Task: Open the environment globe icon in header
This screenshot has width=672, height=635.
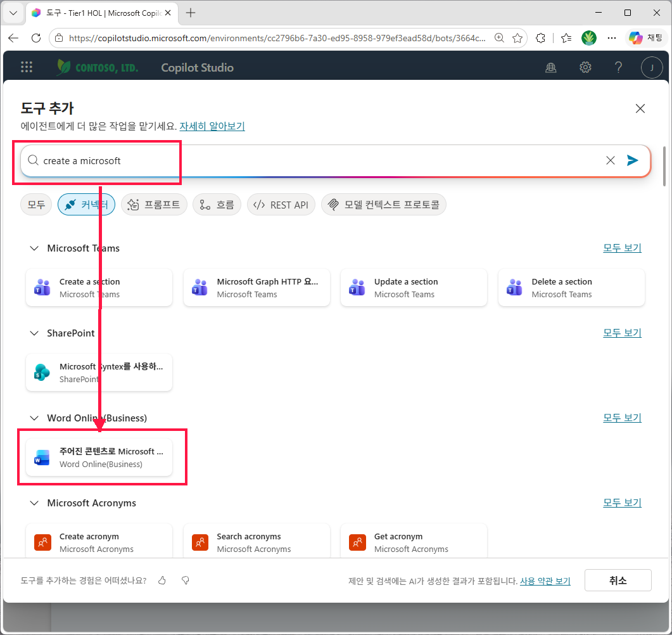Action: pos(551,67)
